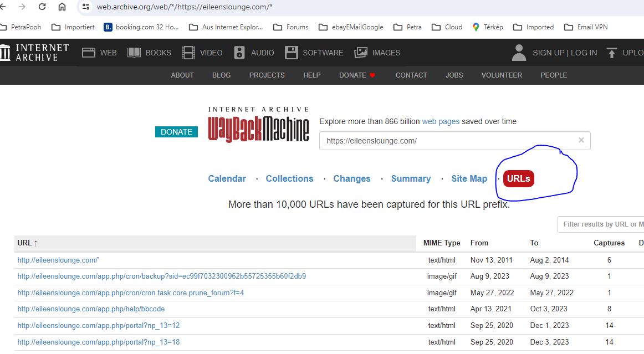This screenshot has width=644, height=354.
Task: Open Petra bookmark folder
Action: 407,27
